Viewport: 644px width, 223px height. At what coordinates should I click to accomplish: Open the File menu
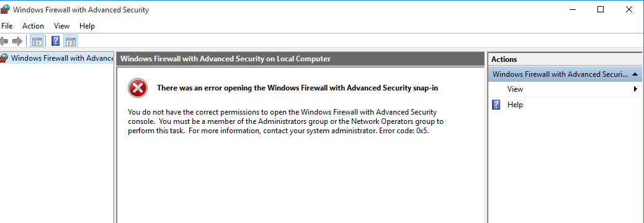click(7, 26)
